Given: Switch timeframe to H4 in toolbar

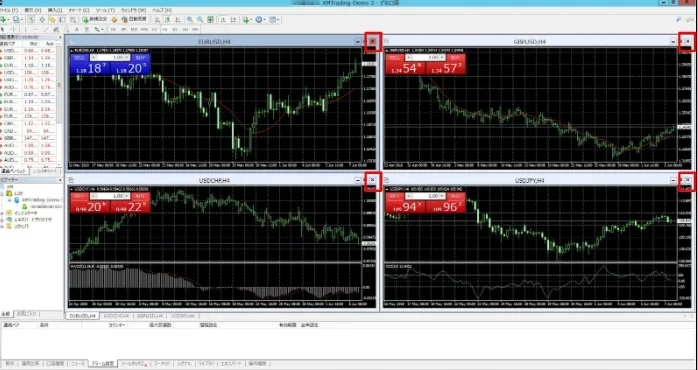Looking at the screenshot, I should tap(164, 29).
